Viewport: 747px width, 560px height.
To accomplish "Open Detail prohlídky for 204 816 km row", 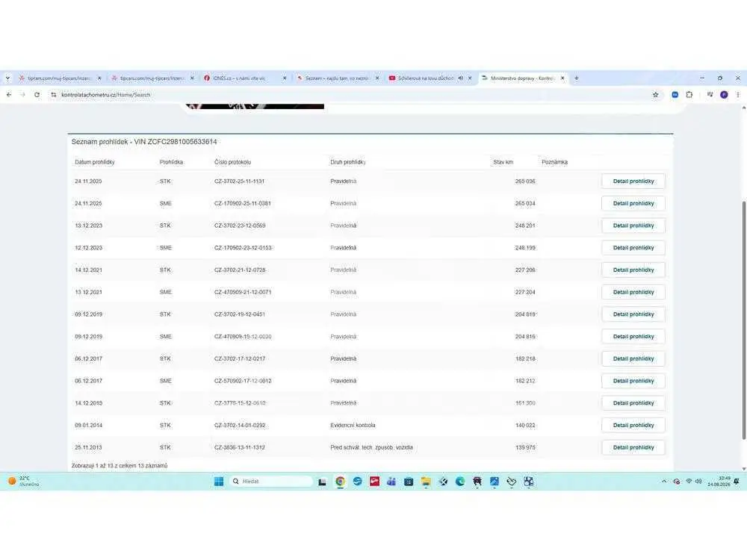I will click(633, 337).
